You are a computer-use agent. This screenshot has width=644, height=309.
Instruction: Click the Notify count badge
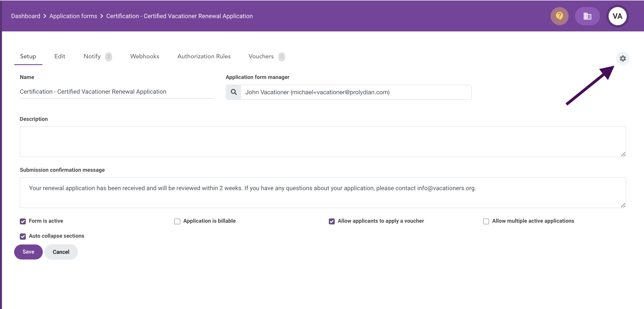[108, 57]
